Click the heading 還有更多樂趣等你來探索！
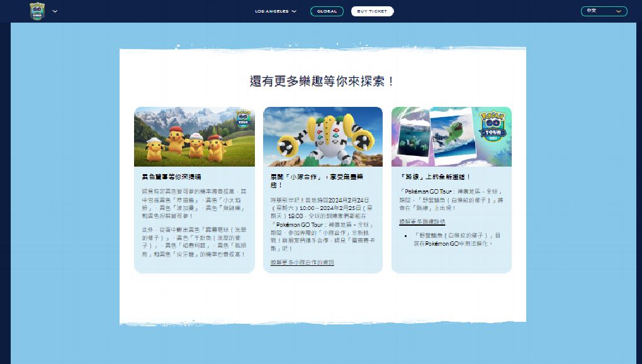This screenshot has height=364, width=642. coord(322,81)
